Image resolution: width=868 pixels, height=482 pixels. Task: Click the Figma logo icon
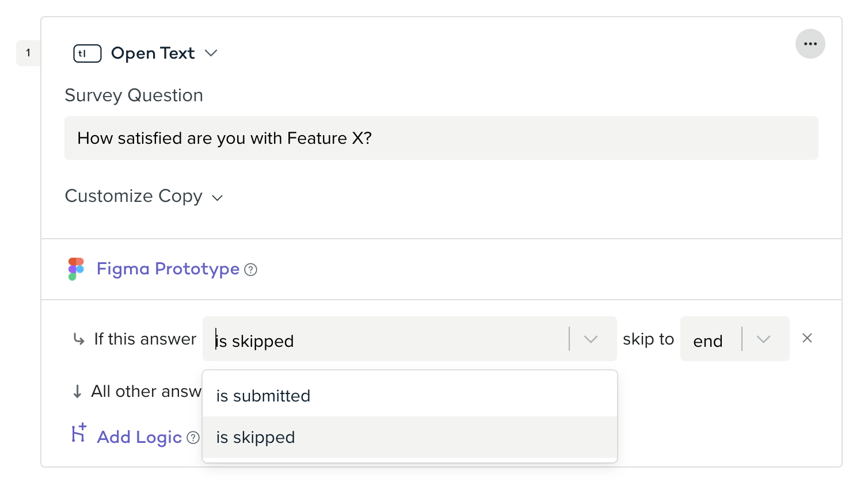click(76, 269)
